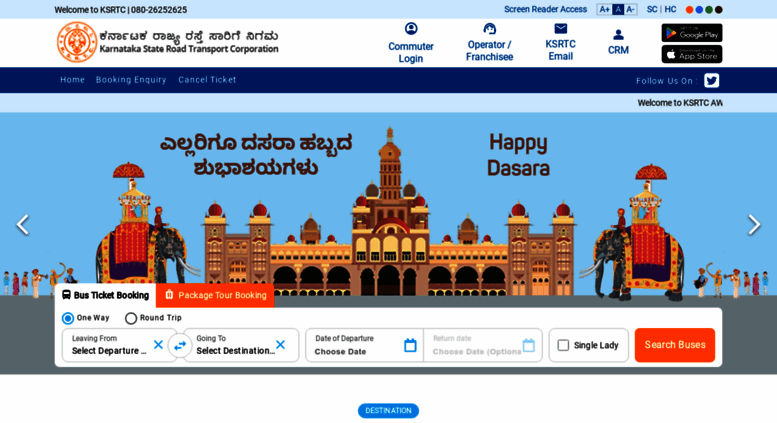Swap departure and destination with arrows icon
This screenshot has width=777, height=423.
point(180,345)
